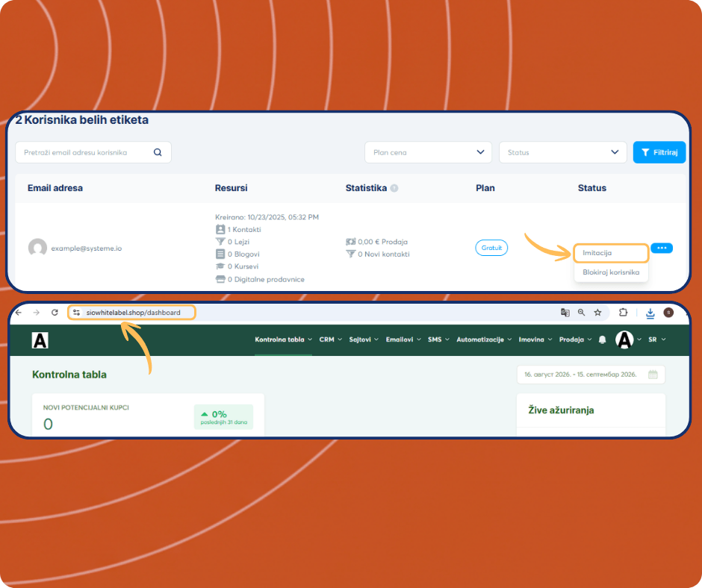
Task: Select Imitacija from the actions menu
Action: (x=611, y=253)
